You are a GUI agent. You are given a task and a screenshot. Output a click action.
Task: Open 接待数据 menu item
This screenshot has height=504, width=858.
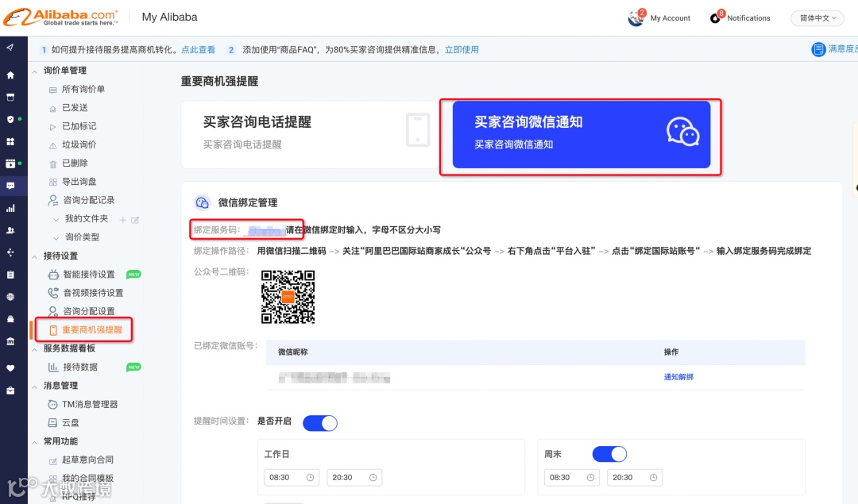coord(80,367)
